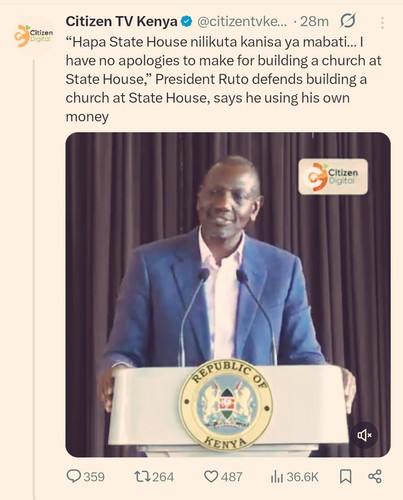Open Citizen Digital profile avatar
This screenshot has width=403, height=500.
tap(33, 35)
